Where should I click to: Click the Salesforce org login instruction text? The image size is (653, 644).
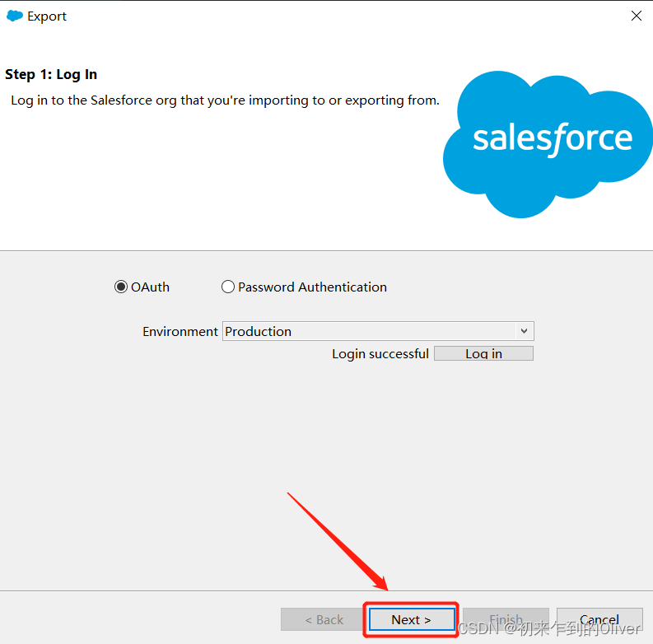coord(225,100)
